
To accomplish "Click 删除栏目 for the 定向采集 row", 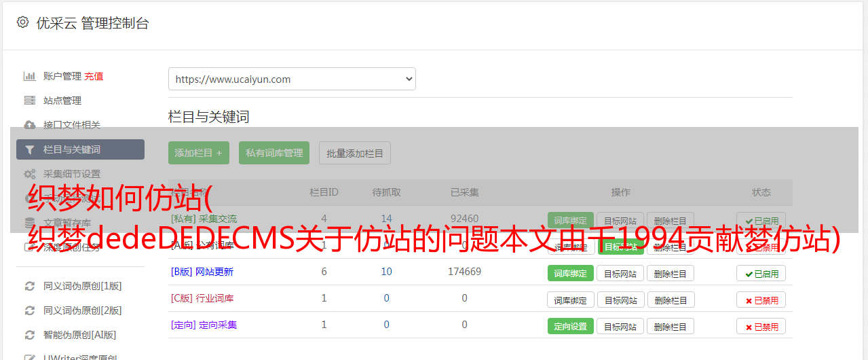I will pyautogui.click(x=670, y=326).
